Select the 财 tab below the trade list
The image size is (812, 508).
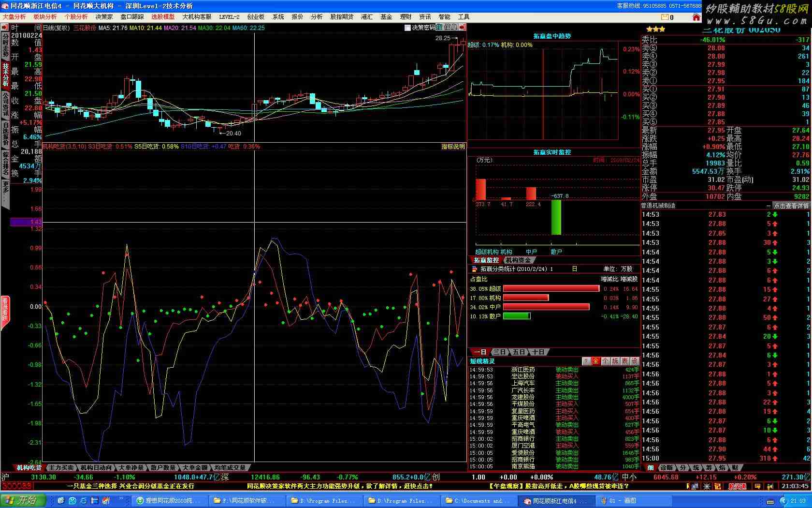point(735,468)
